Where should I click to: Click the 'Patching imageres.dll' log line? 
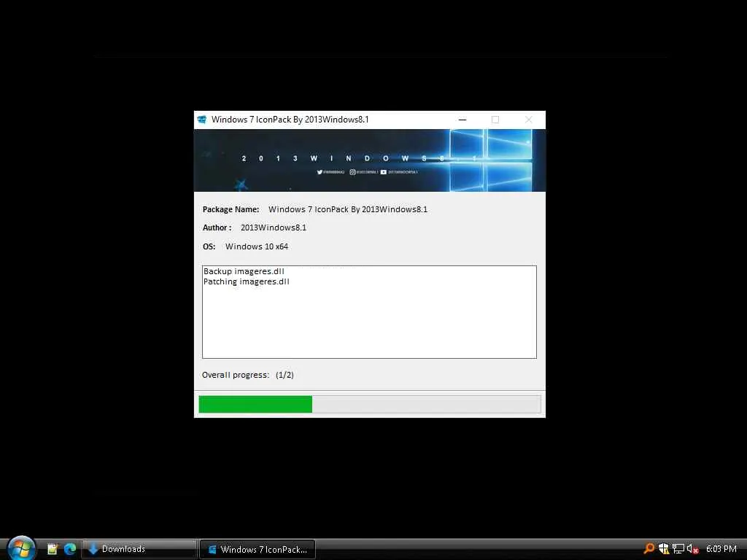[x=247, y=281]
